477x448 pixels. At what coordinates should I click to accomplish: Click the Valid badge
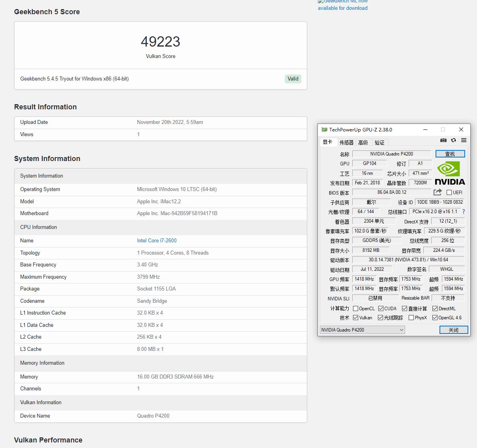tap(293, 79)
